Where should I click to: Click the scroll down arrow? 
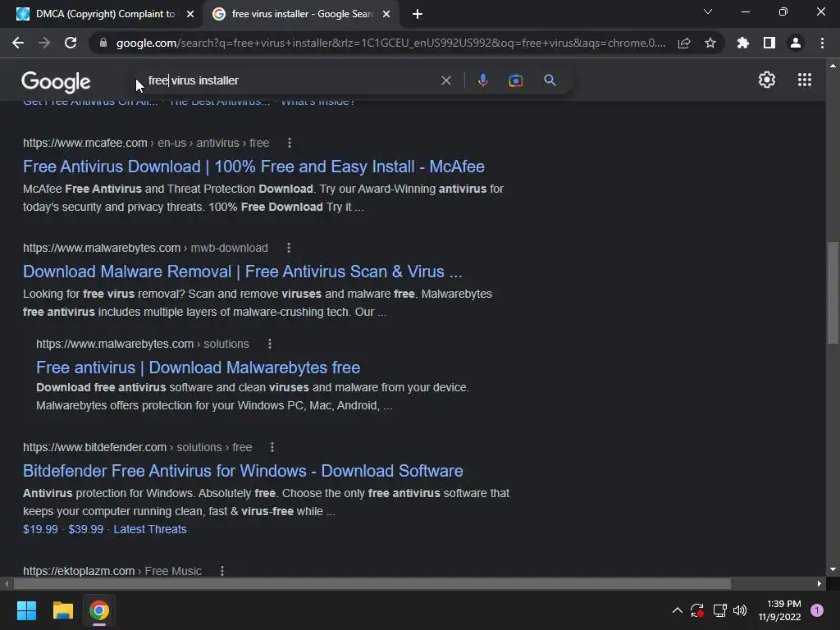pos(832,569)
